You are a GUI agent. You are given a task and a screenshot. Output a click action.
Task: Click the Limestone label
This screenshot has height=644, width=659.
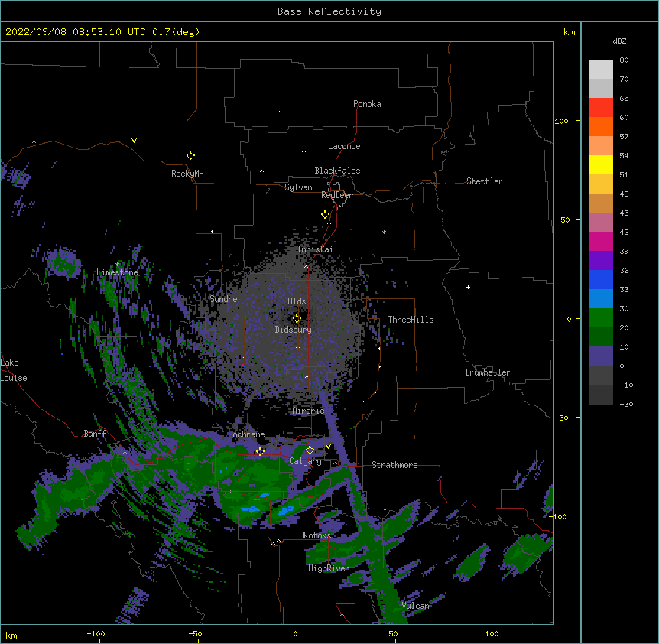tap(117, 272)
